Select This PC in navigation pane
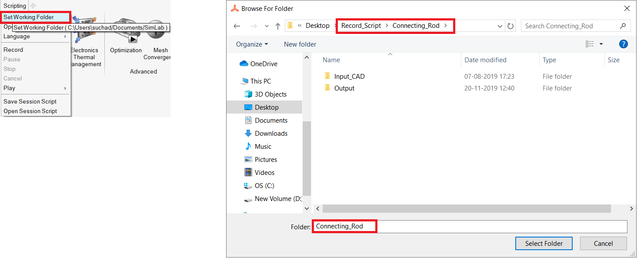 click(x=256, y=81)
